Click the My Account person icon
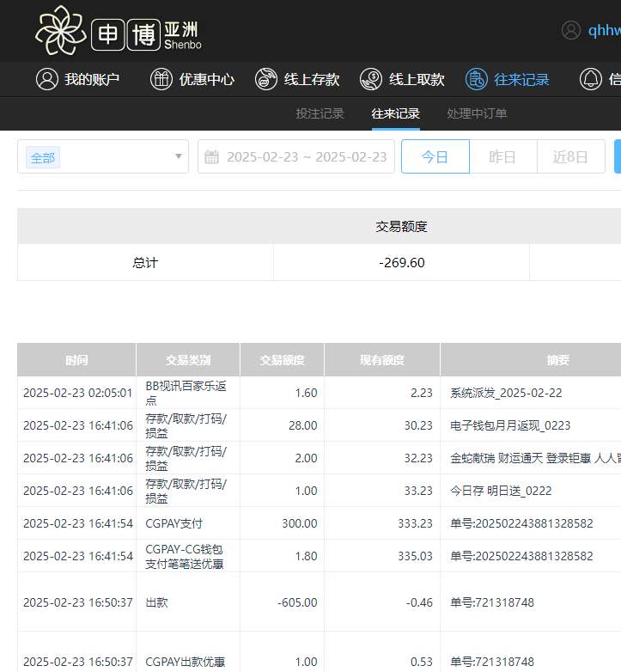The width and height of the screenshot is (621, 672). [x=46, y=79]
